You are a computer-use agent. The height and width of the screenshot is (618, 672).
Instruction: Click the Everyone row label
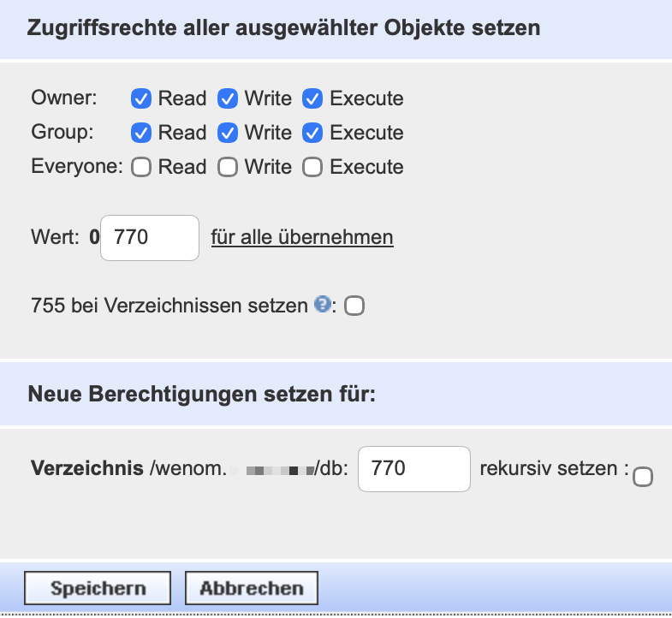click(76, 167)
